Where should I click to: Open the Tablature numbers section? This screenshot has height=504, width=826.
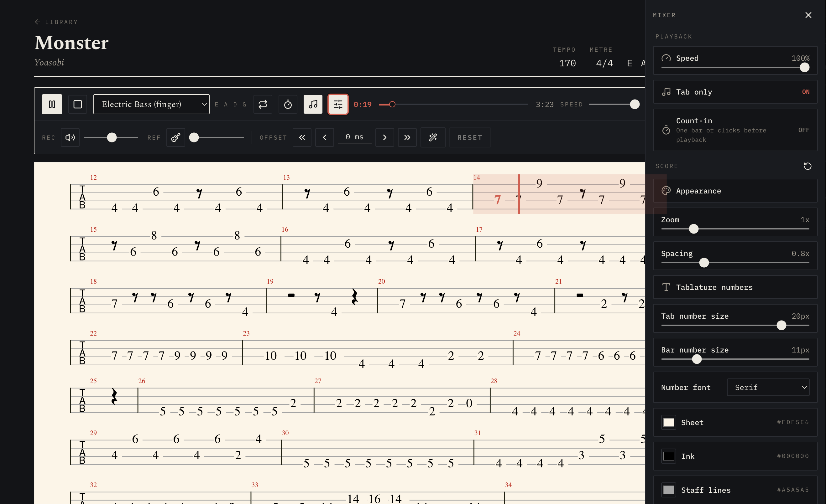735,287
